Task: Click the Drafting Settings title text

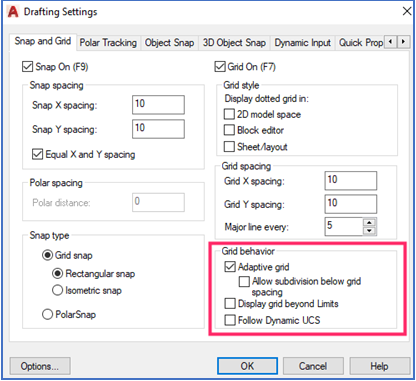Action: [61, 12]
